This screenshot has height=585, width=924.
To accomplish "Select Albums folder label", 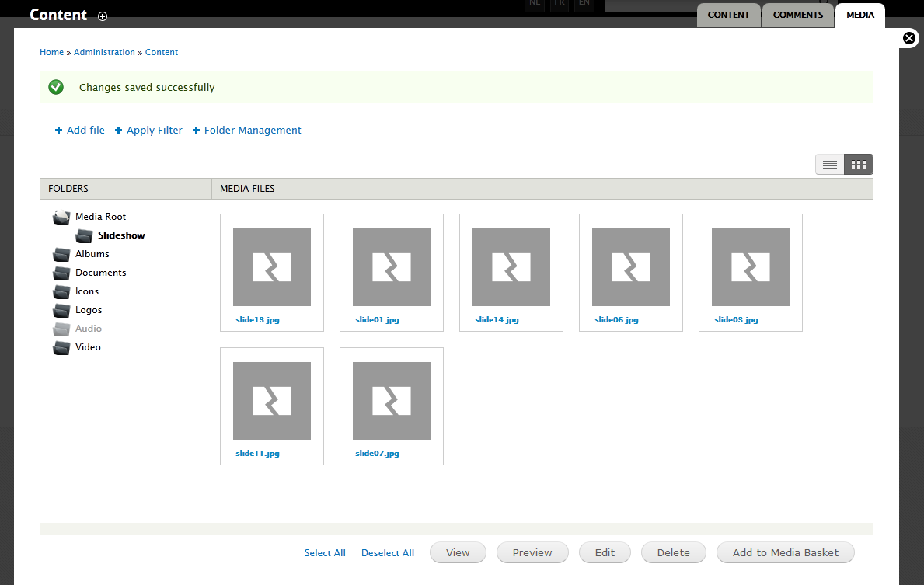I will tap(92, 254).
